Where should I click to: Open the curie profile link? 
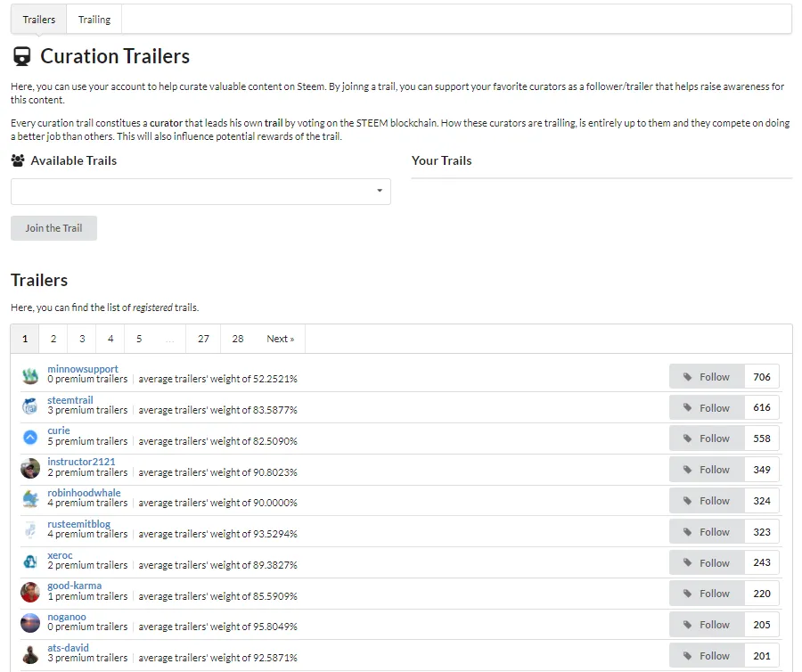tap(59, 430)
